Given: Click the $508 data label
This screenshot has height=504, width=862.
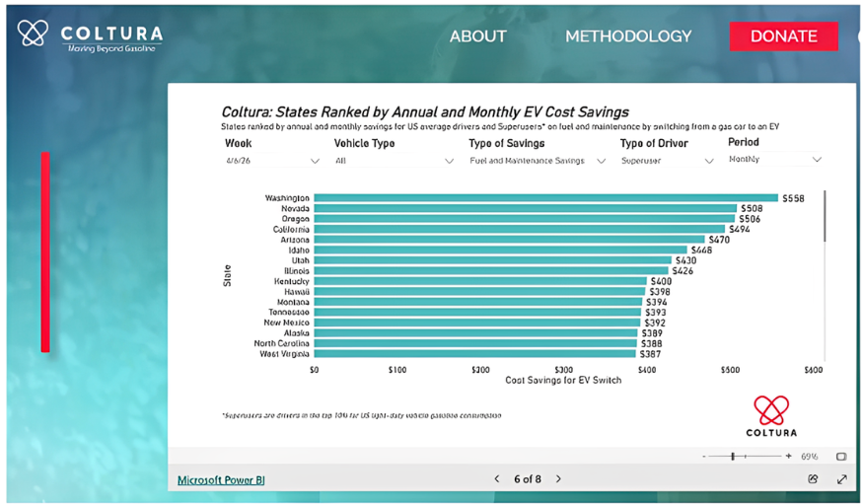Looking at the screenshot, I should tap(752, 208).
